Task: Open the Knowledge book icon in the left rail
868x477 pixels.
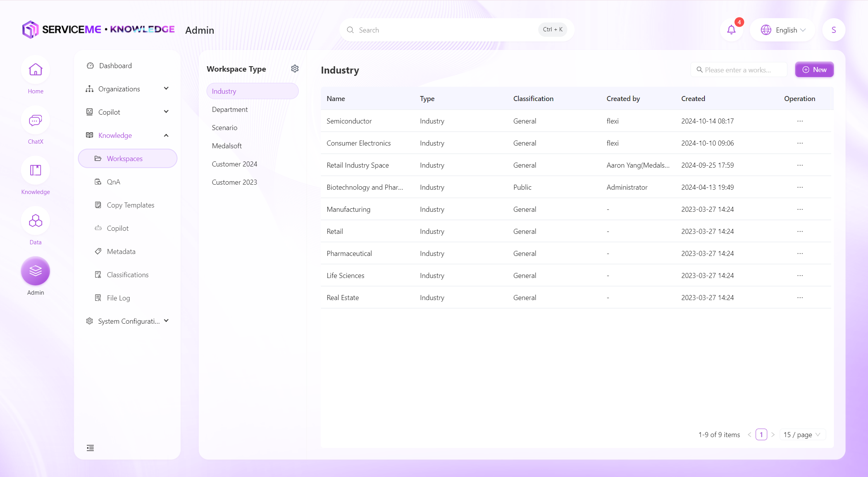Action: [x=35, y=170]
